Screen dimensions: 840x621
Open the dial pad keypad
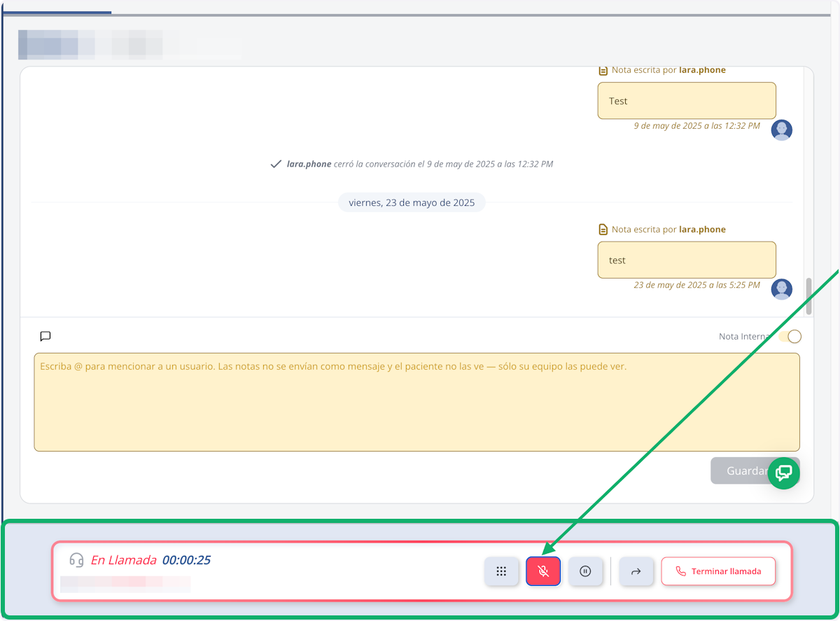pyautogui.click(x=501, y=571)
